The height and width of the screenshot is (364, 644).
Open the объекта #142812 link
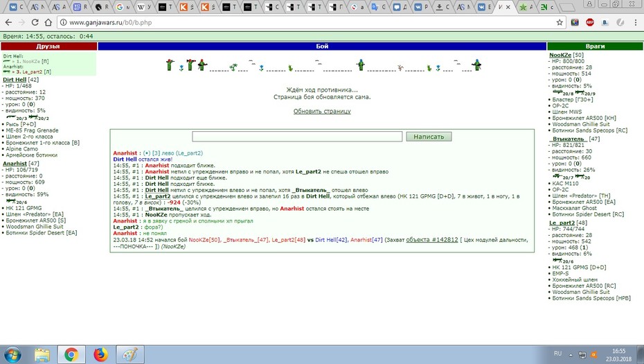(x=431, y=240)
